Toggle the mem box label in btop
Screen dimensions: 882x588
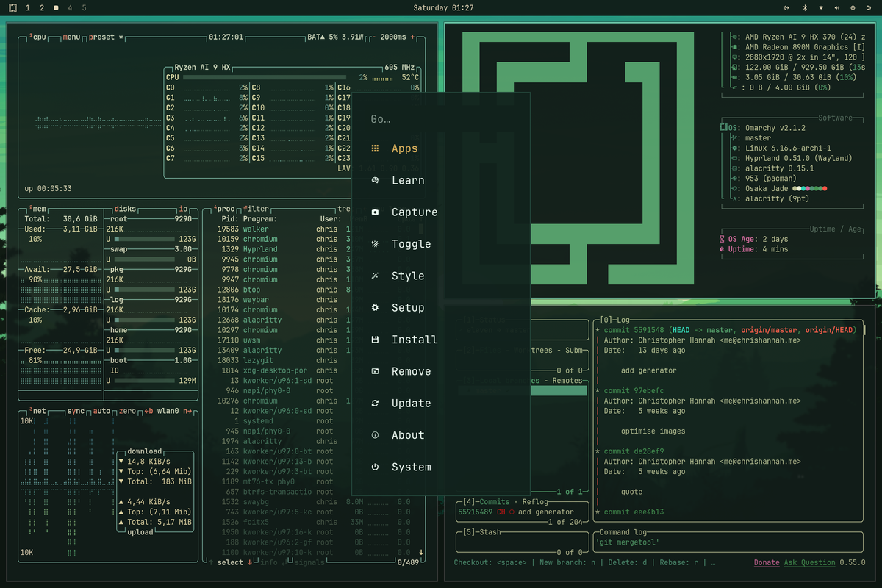[x=37, y=209]
